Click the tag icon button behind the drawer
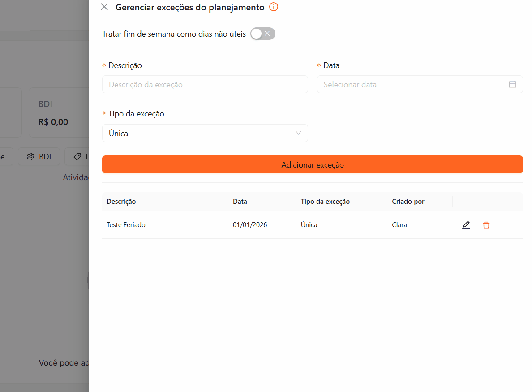This screenshot has height=392, width=532. coord(78,157)
